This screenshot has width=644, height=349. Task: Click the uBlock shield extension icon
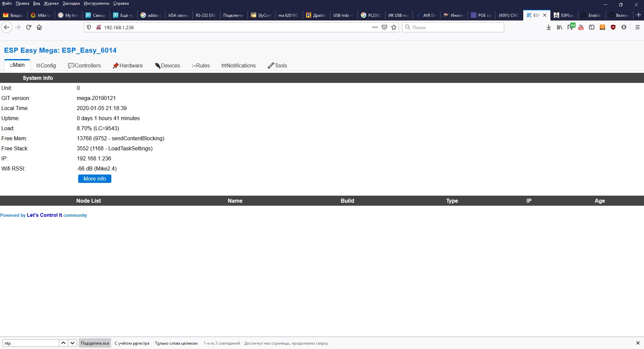coord(613,27)
